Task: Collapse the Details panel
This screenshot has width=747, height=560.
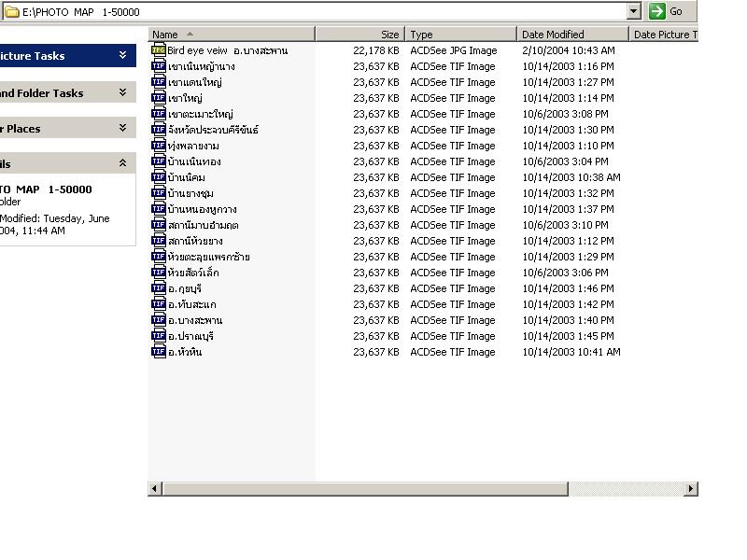Action: pos(122,163)
